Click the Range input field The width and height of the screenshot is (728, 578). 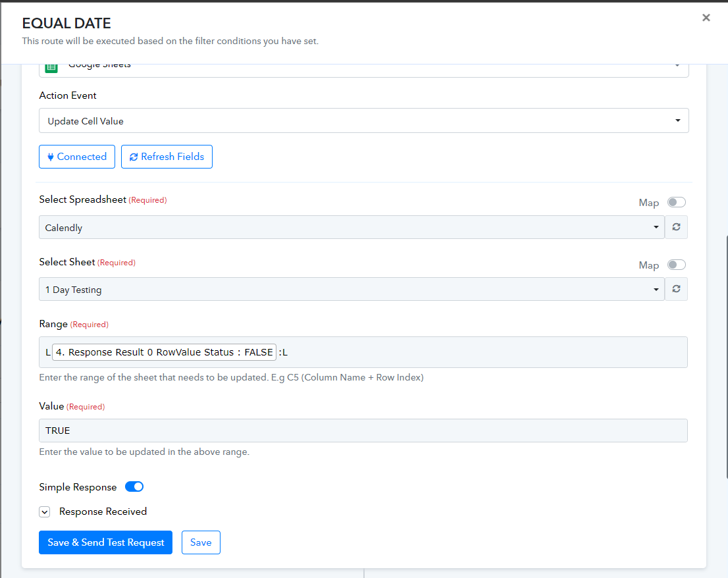363,352
